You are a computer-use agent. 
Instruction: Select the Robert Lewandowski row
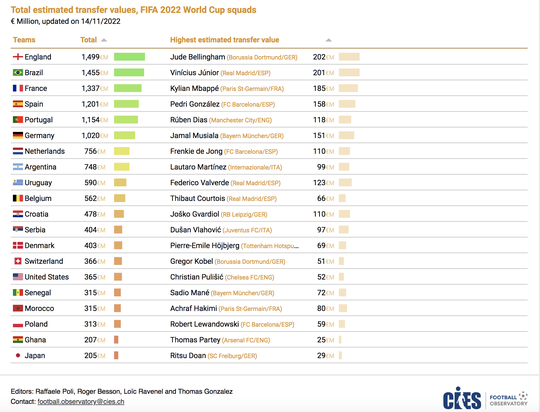pos(269,324)
